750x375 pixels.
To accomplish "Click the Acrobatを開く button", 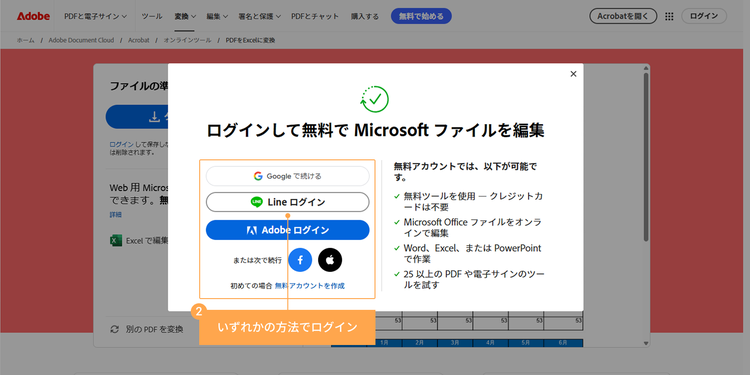I will click(623, 16).
